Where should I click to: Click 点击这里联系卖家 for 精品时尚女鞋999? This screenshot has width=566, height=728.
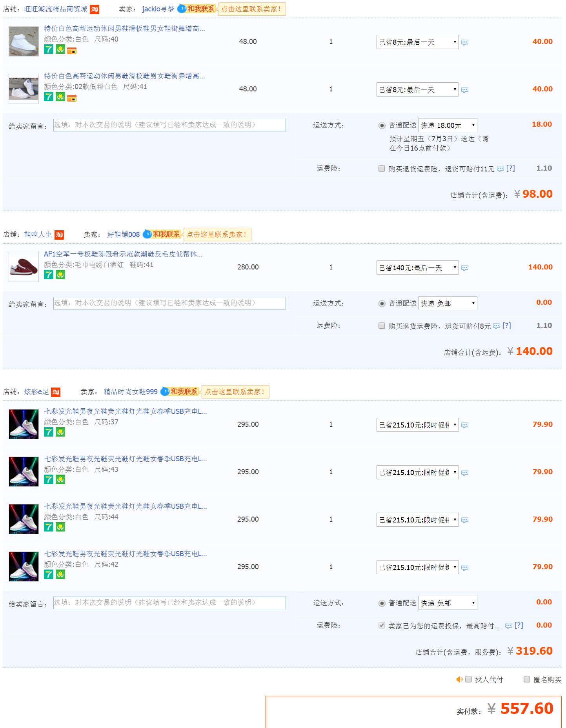tap(235, 392)
